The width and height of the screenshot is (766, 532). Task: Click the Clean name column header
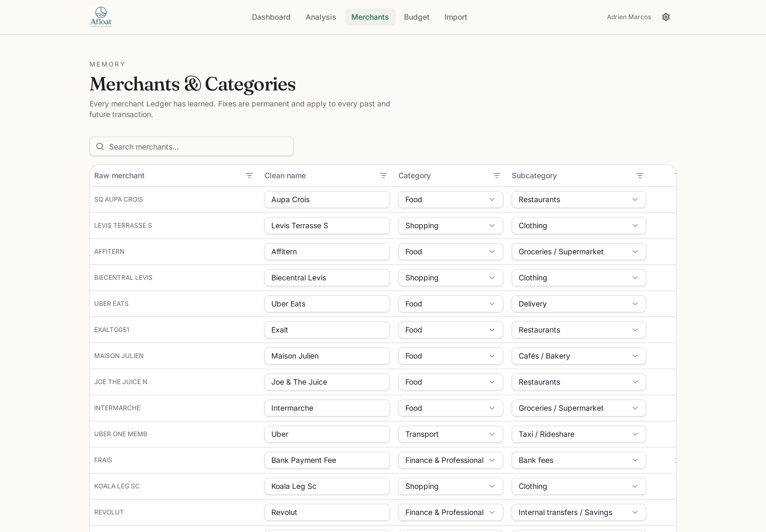tap(285, 176)
